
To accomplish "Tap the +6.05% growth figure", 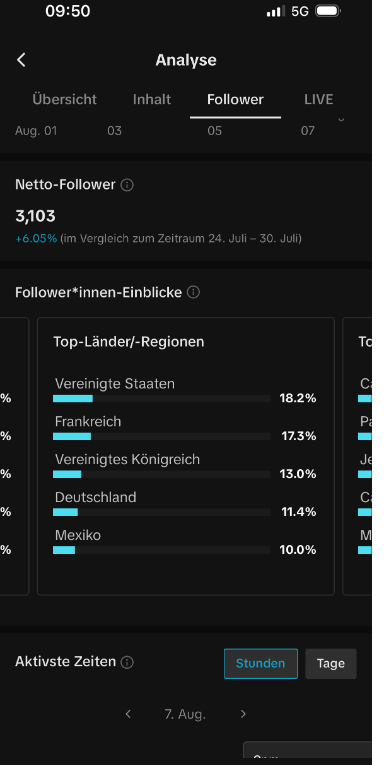I will tap(36, 239).
